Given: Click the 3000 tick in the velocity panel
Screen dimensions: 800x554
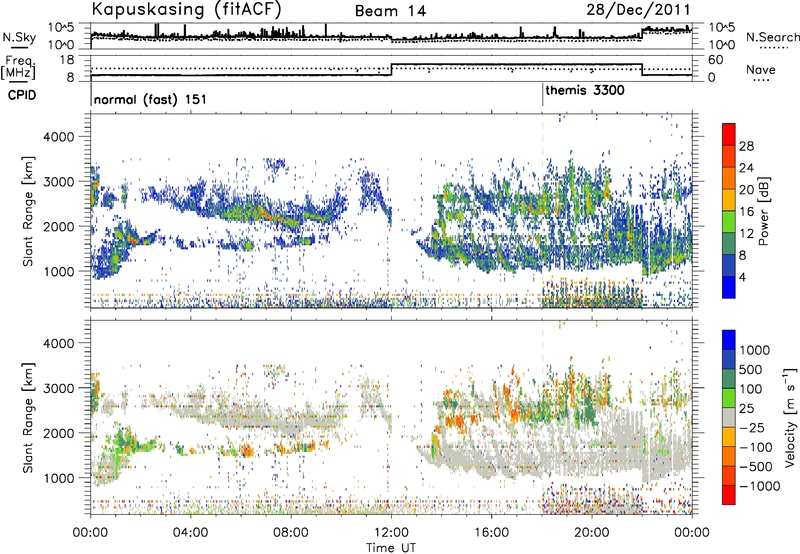Looking at the screenshot, I should (x=58, y=388).
